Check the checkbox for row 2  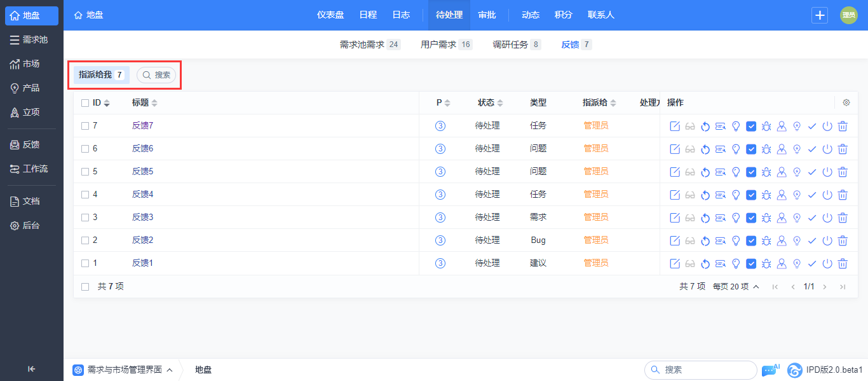click(x=85, y=240)
